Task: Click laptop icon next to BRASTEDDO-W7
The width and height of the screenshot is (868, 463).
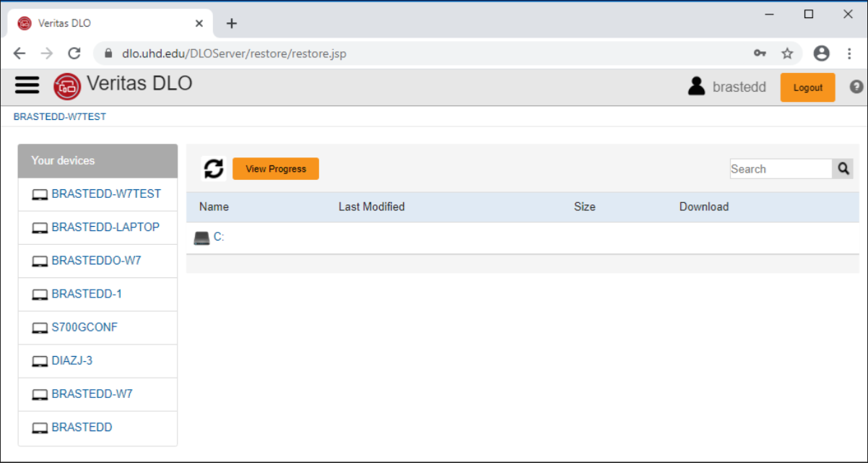Action: (x=40, y=261)
